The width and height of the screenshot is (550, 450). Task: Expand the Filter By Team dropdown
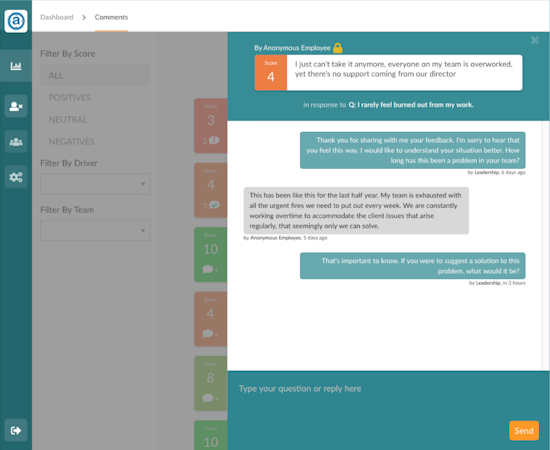pos(95,230)
